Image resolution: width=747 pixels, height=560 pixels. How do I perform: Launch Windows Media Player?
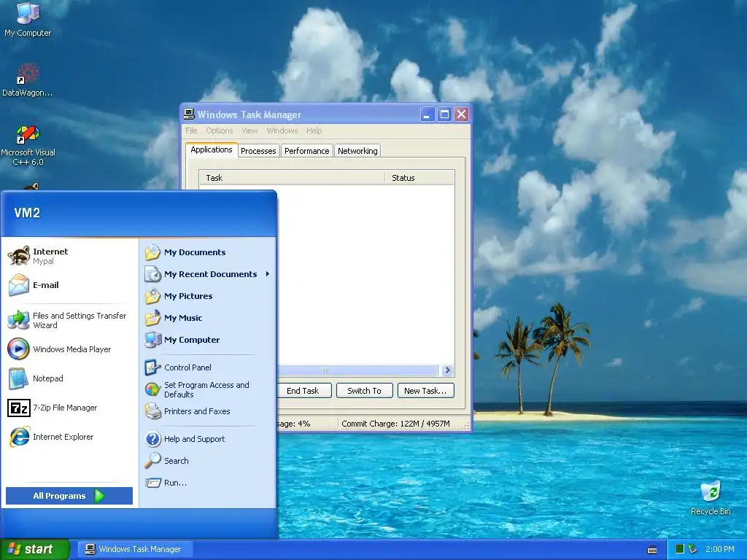[59, 349]
